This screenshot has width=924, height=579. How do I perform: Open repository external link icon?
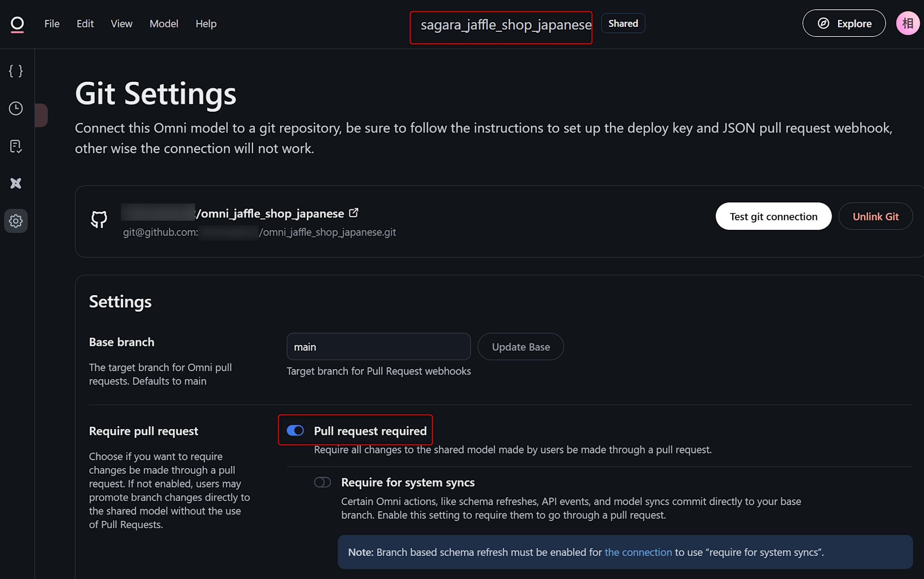coord(354,213)
